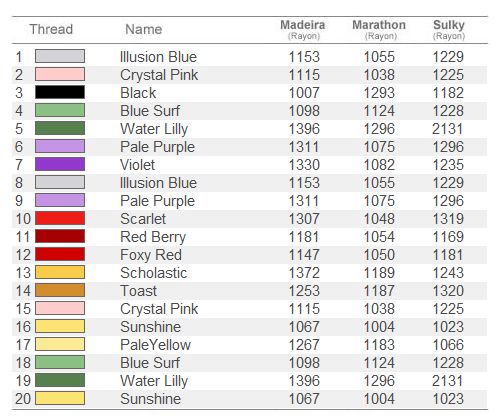Click the PaleYellow swatch in row 17
This screenshot has width=500, height=420.
click(x=60, y=344)
